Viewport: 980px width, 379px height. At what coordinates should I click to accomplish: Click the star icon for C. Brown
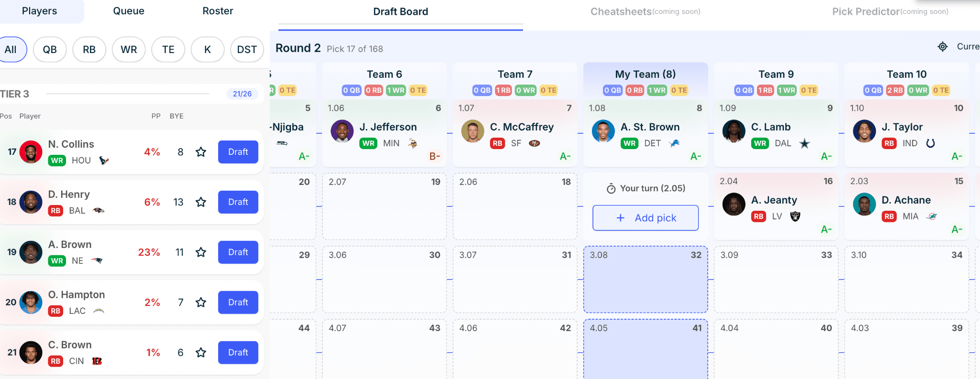[201, 353]
